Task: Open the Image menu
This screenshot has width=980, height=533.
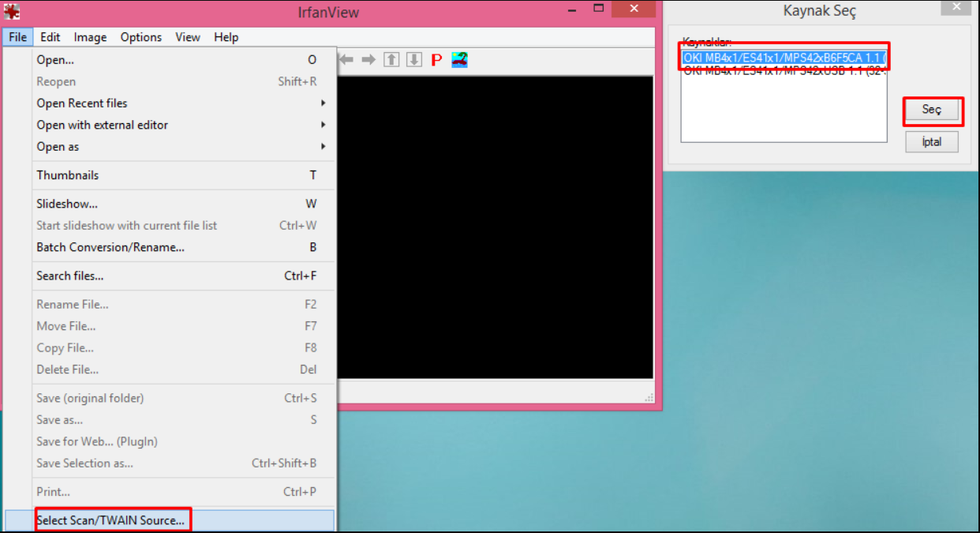Action: (90, 37)
